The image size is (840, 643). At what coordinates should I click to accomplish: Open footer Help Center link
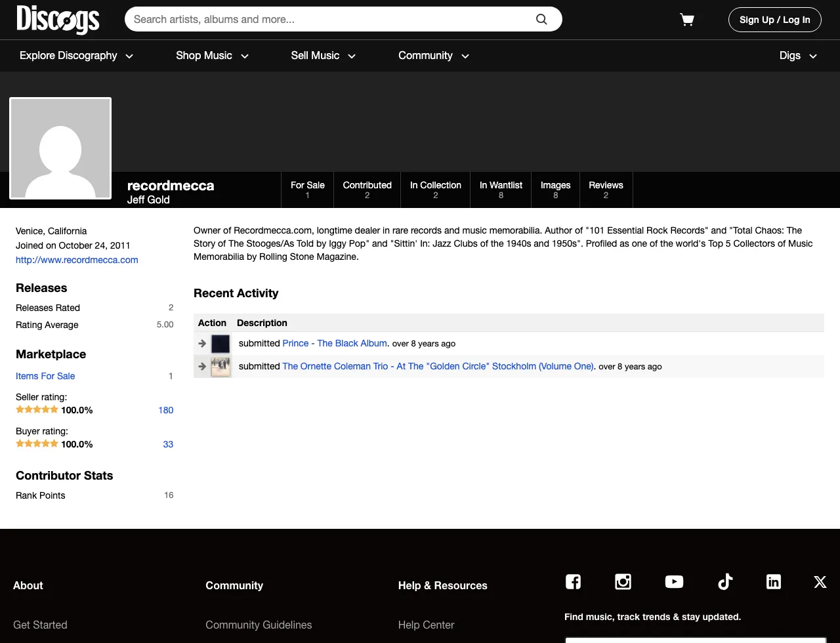[x=426, y=625]
